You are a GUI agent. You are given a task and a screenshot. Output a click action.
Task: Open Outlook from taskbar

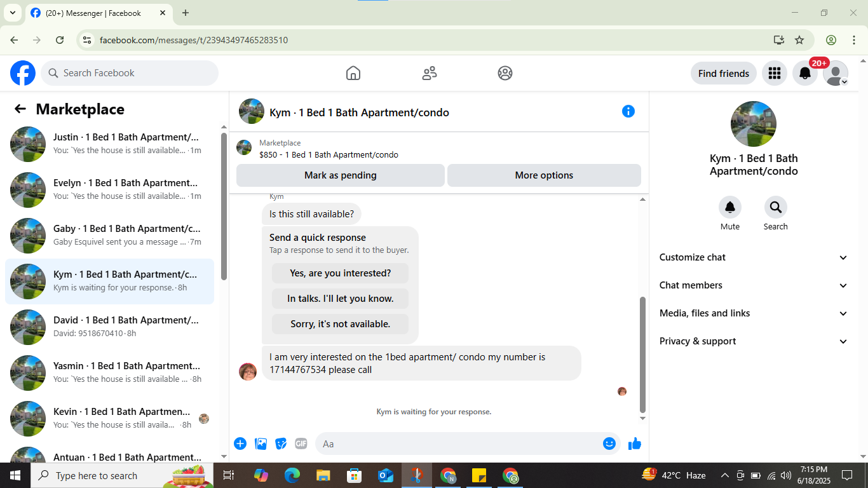point(386,475)
